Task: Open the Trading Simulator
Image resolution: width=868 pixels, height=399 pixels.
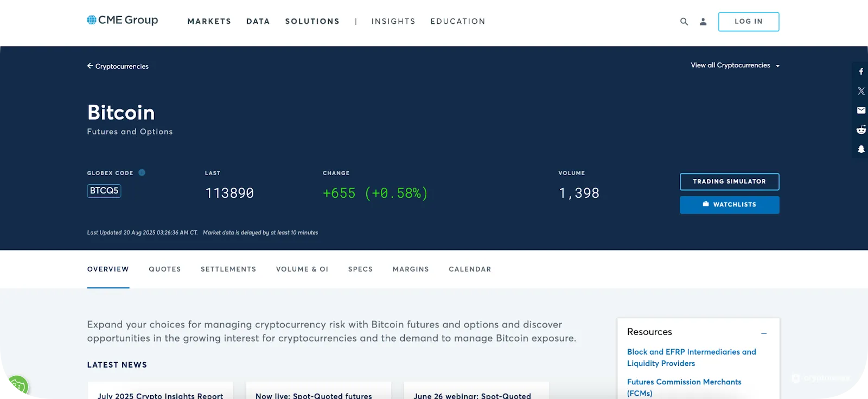Action: click(730, 182)
